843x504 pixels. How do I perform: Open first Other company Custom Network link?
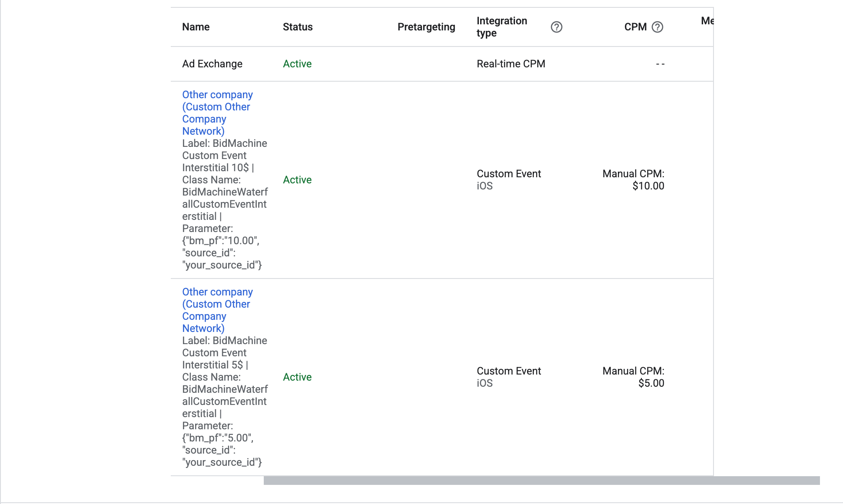pyautogui.click(x=217, y=113)
